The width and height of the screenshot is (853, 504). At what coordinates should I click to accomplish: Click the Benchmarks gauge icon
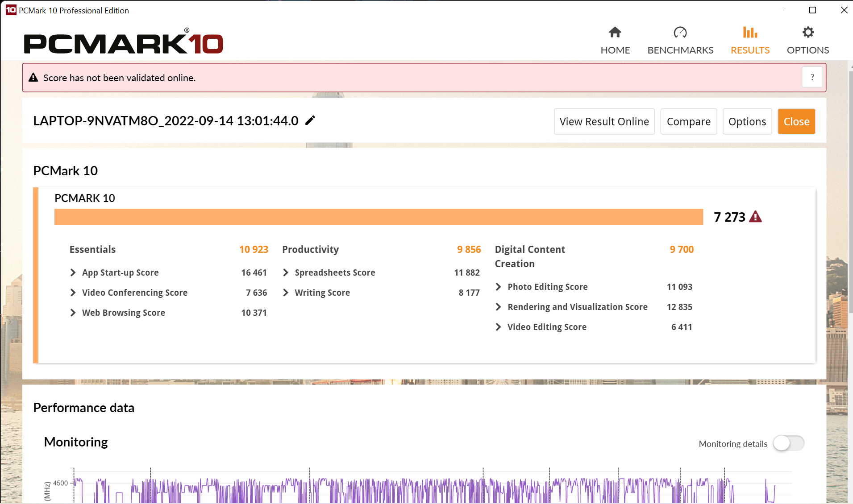680,33
